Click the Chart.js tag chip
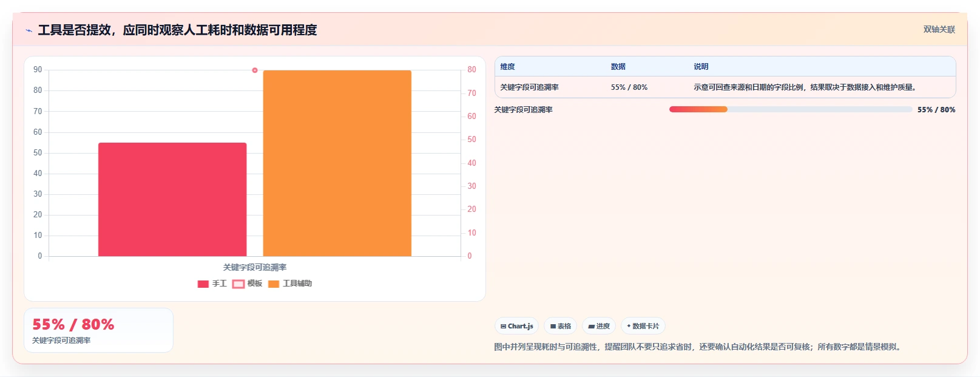The width and height of the screenshot is (980, 377). coord(516,326)
